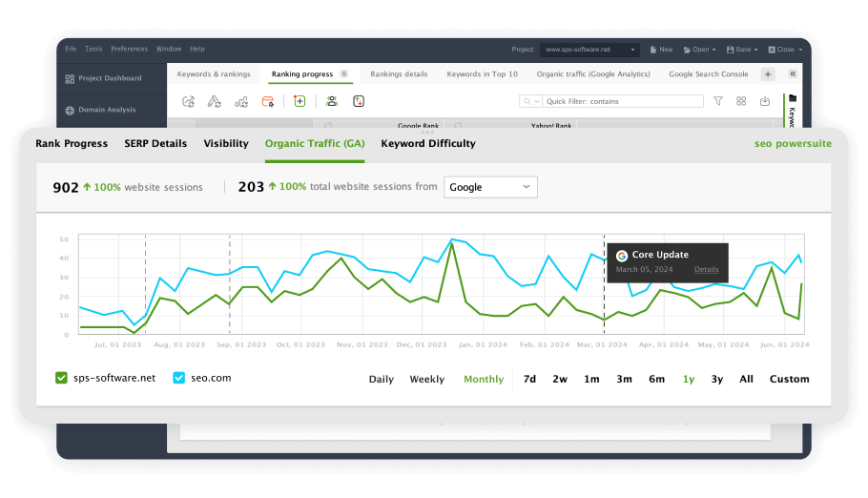Click the refresh icon beside Yahoo! Rank column
This screenshot has height=498, width=868.
(x=458, y=126)
